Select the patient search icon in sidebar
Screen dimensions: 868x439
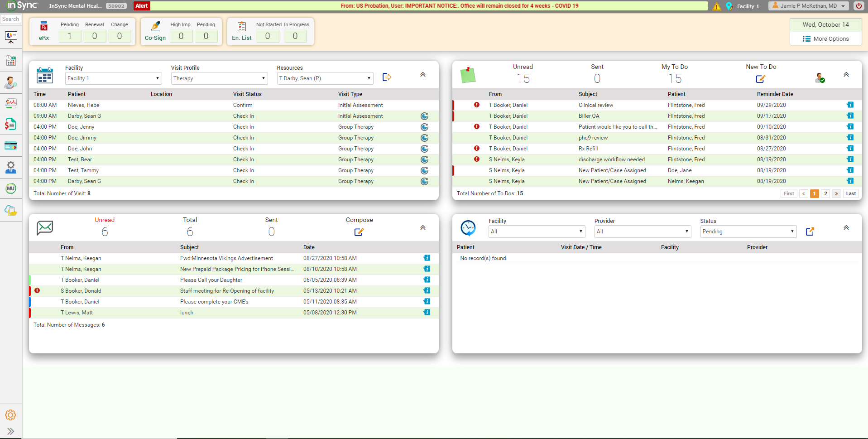11,83
